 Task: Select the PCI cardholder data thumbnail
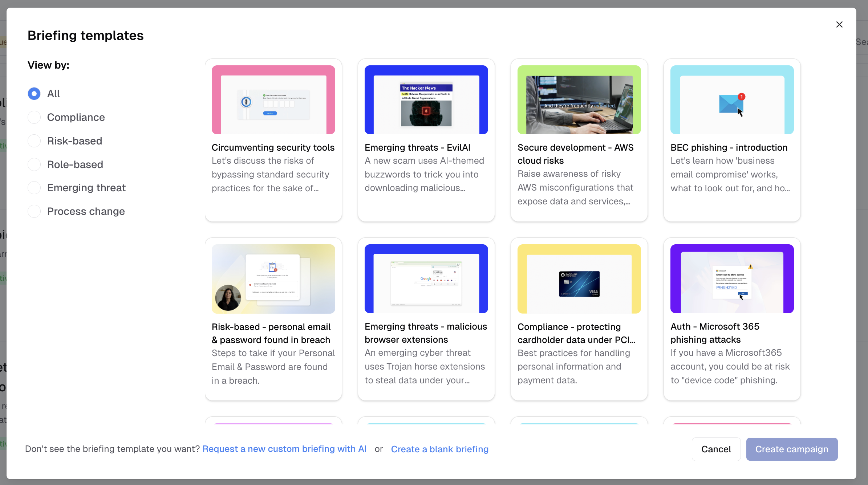click(x=579, y=279)
